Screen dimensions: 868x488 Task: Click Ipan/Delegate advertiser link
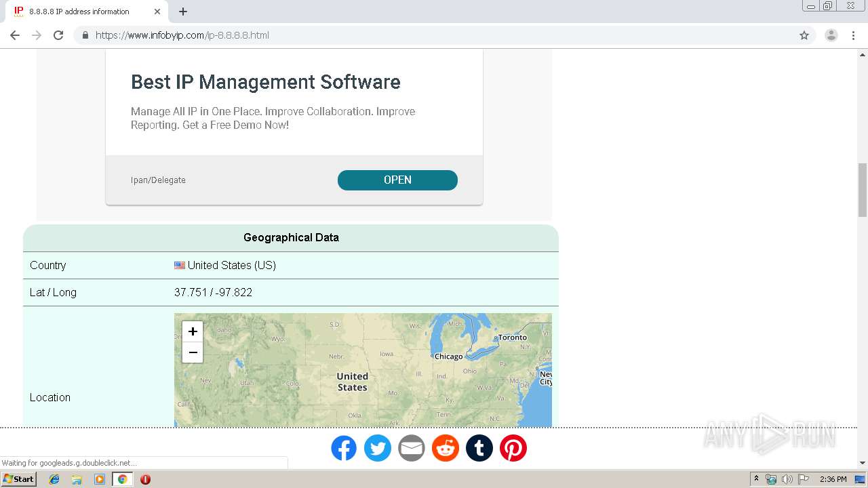click(x=158, y=180)
